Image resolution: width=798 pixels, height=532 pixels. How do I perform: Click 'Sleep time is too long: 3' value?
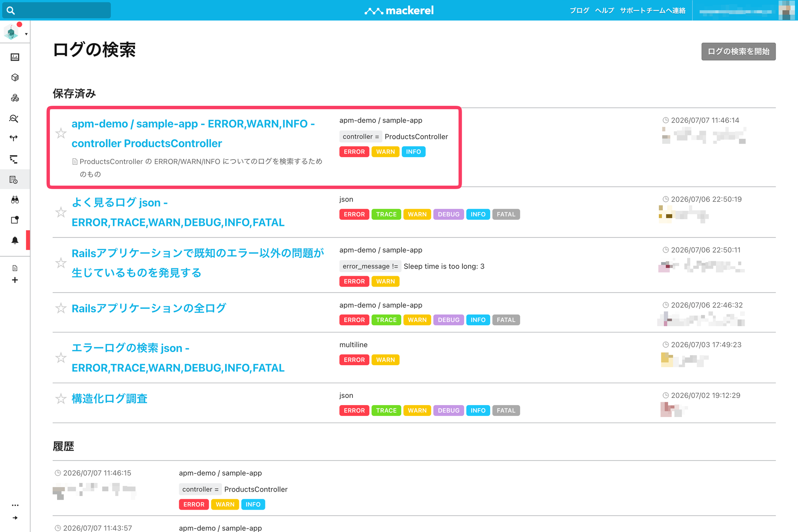tap(444, 266)
